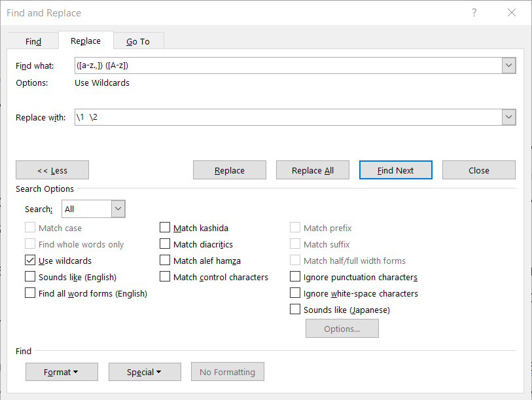Open the Special characters menu
Viewport: 532px width, 400px height.
pos(145,371)
